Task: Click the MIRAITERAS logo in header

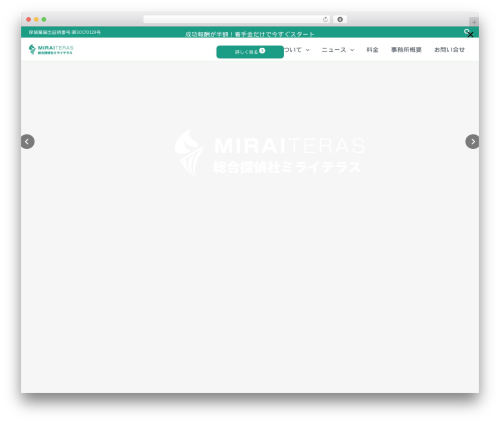Action: [x=51, y=49]
